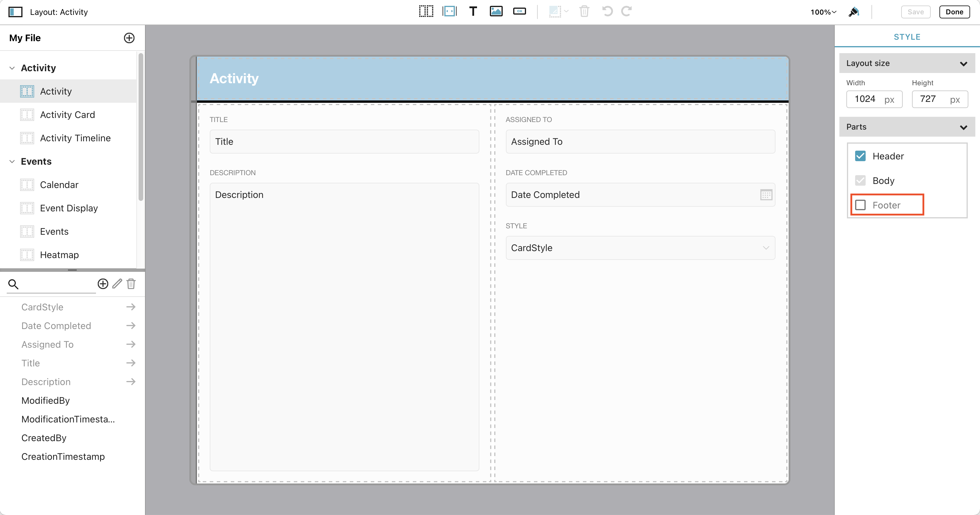Collapse the Activity tree group

(x=12, y=68)
